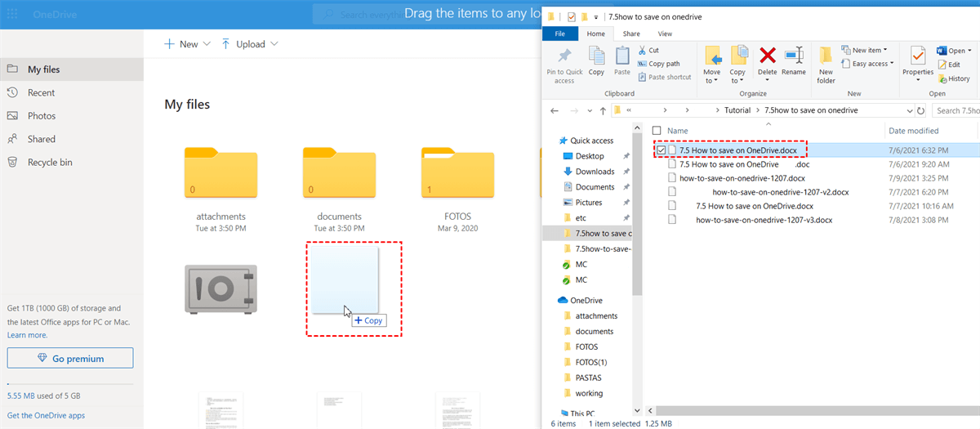Select OneDrive in navigation pane

pos(580,300)
